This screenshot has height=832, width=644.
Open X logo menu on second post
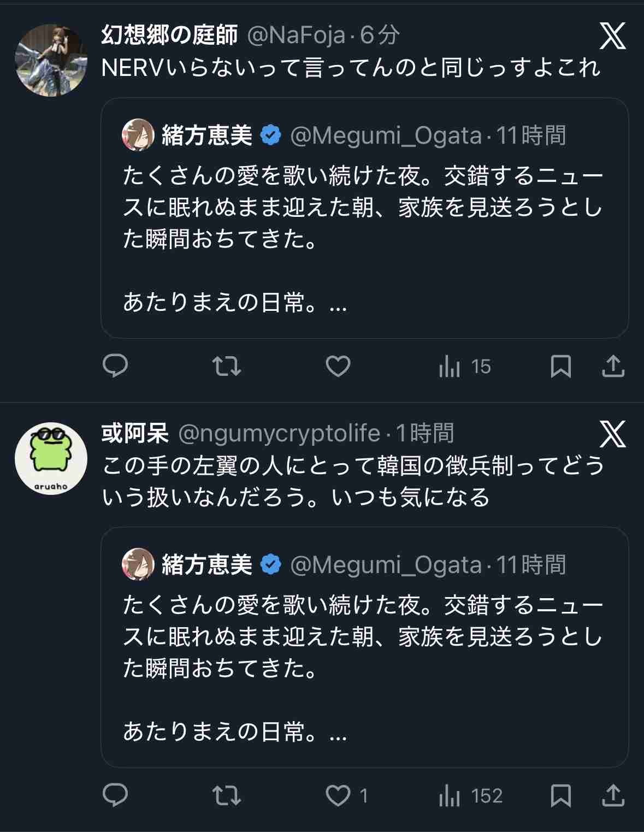tap(613, 434)
